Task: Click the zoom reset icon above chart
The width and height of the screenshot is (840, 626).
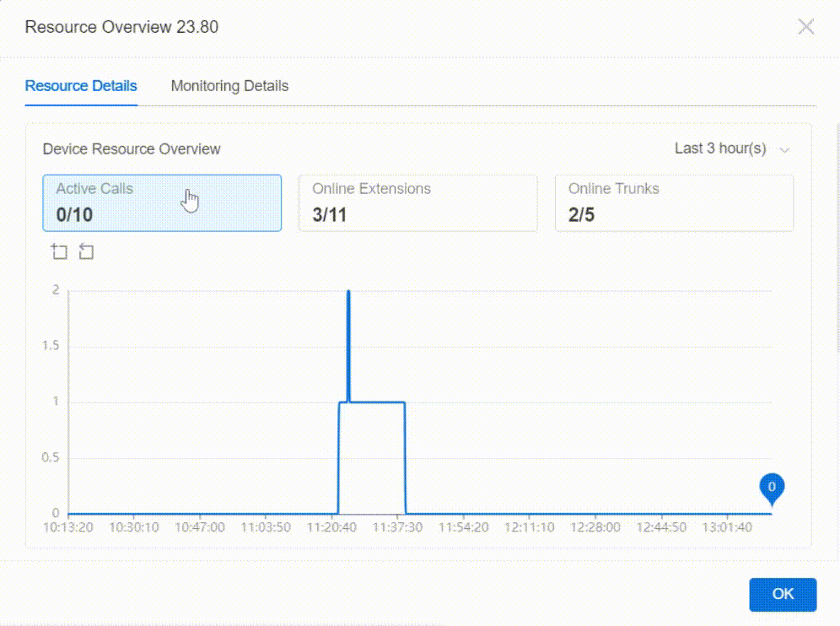Action: tap(86, 251)
